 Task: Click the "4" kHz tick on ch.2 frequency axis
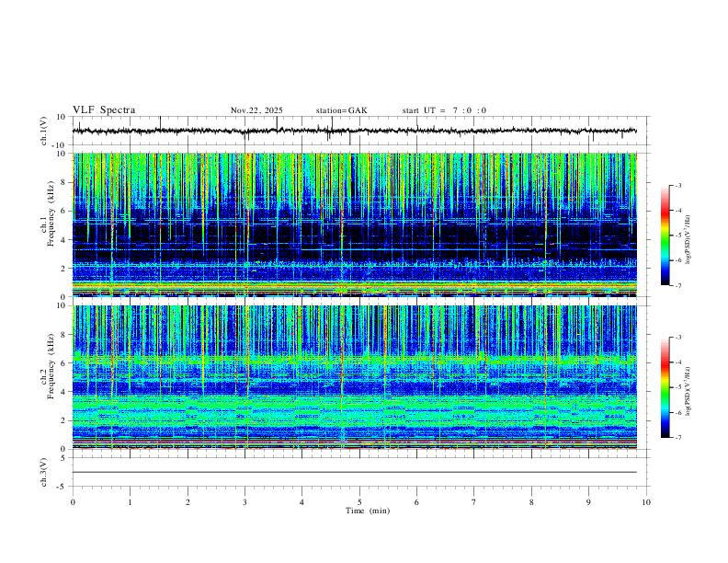(64, 392)
